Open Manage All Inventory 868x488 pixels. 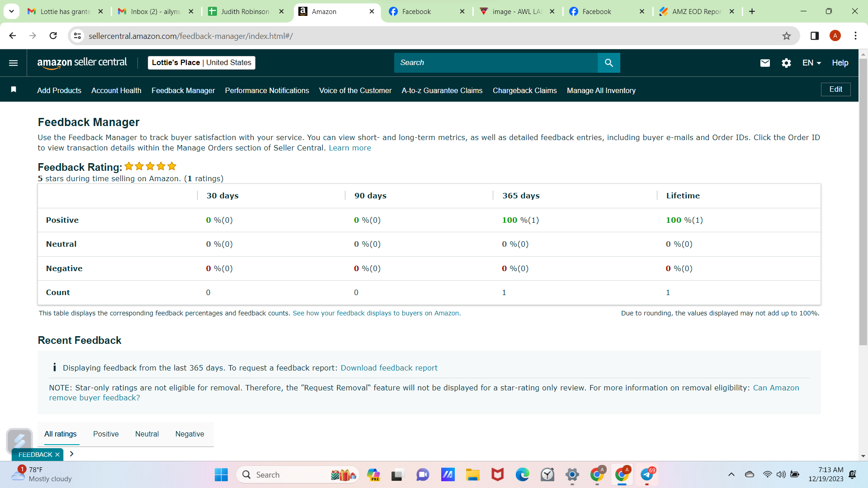click(x=601, y=90)
